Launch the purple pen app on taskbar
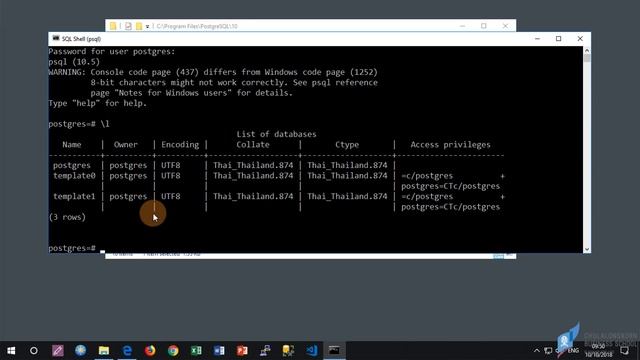The width and height of the screenshot is (640, 360). 58,351
